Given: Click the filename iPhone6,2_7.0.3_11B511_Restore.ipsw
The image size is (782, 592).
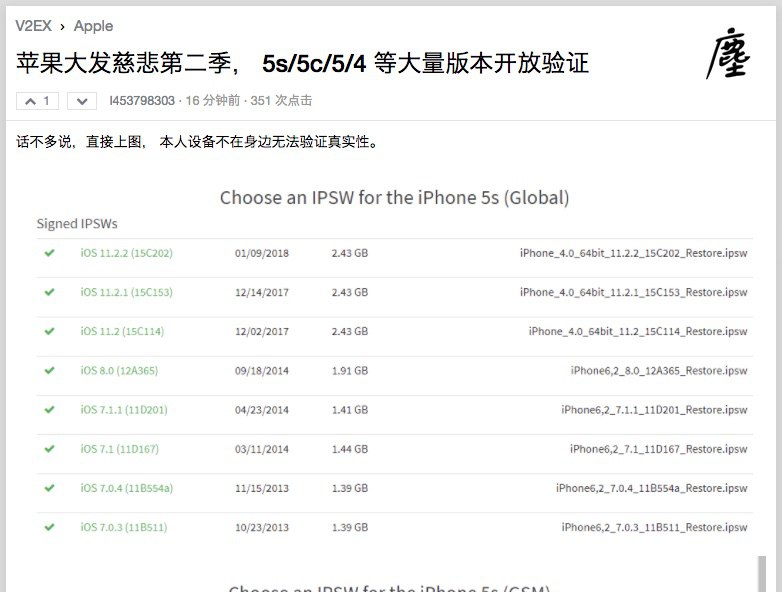Looking at the screenshot, I should click(654, 527).
